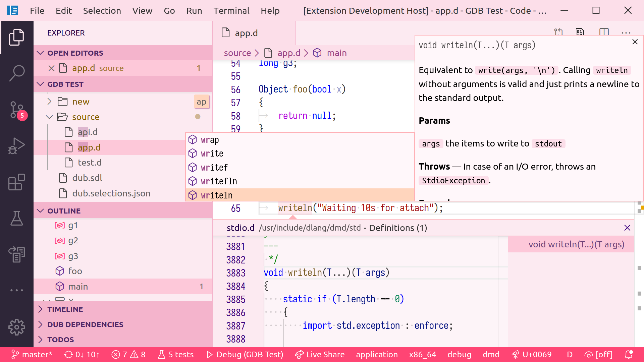Viewport: 644px width, 362px height.
Task: Click master* branch indicator in status bar
Action: 31,354
